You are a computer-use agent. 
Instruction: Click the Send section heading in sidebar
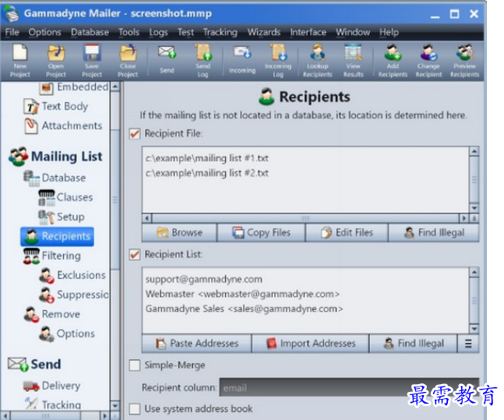35,365
